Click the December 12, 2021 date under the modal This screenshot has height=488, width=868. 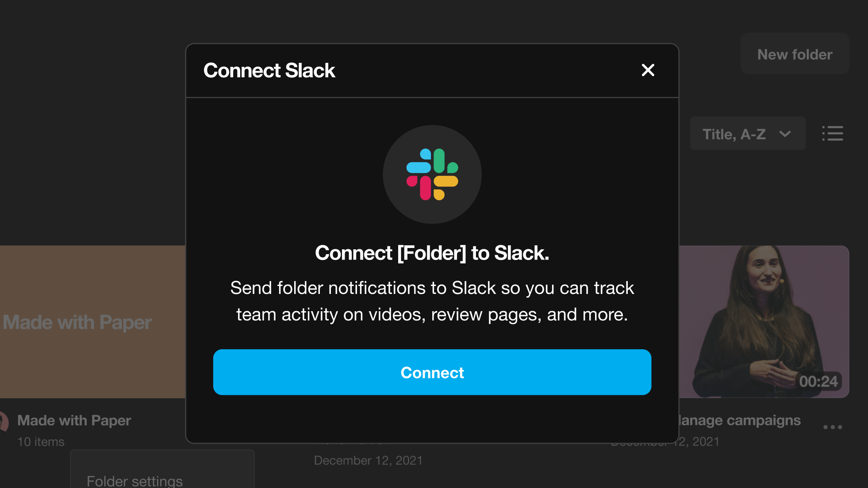tap(368, 461)
